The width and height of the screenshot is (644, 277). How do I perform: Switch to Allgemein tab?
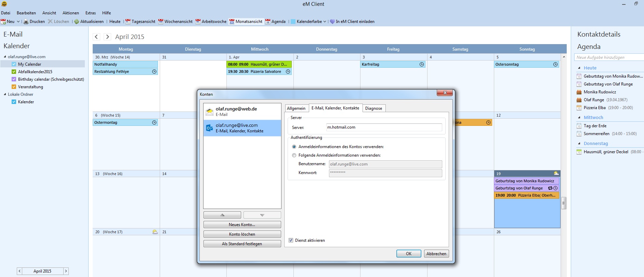[296, 108]
